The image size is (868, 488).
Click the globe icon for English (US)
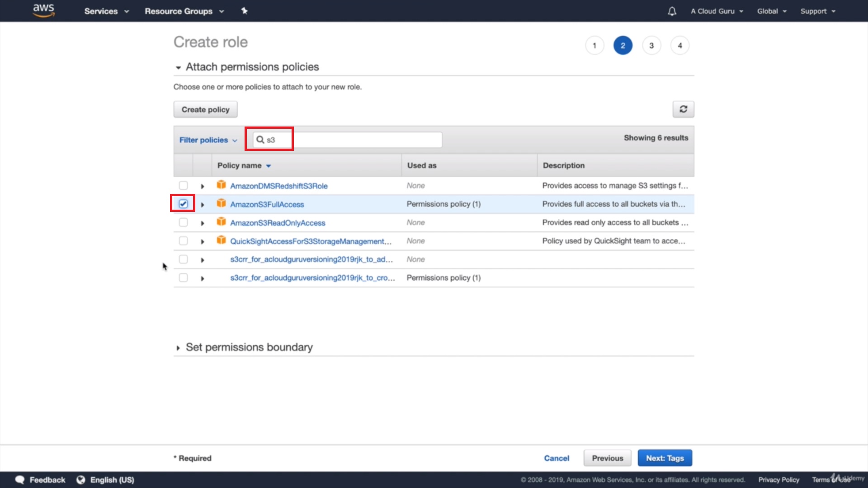pos(80,480)
